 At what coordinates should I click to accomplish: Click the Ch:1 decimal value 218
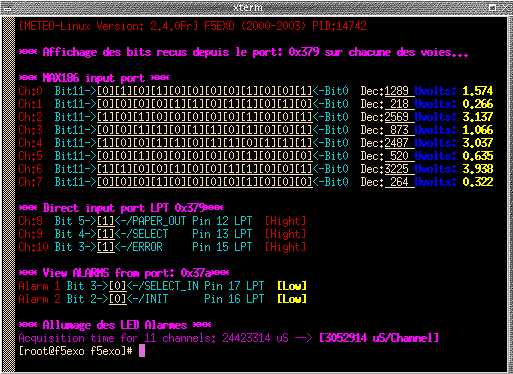point(399,104)
